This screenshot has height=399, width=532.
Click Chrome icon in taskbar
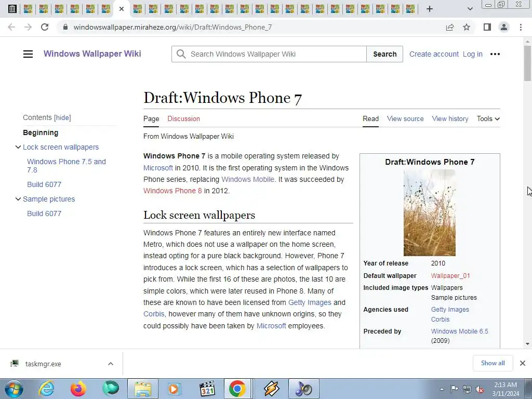tap(237, 389)
